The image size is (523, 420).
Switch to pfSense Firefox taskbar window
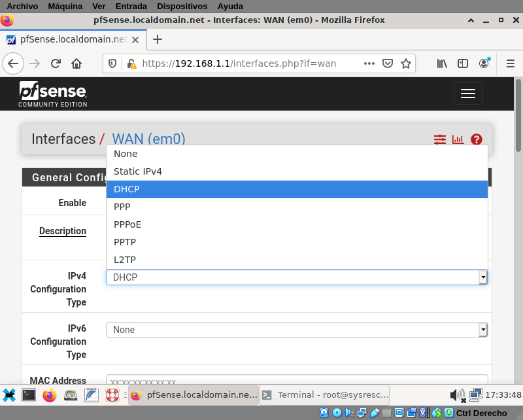[194, 395]
